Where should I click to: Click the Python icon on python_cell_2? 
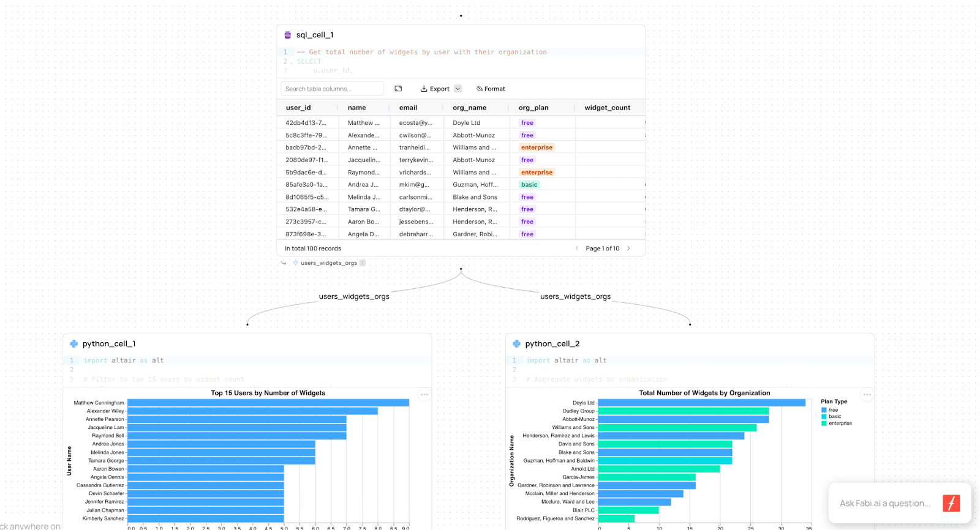(x=516, y=344)
